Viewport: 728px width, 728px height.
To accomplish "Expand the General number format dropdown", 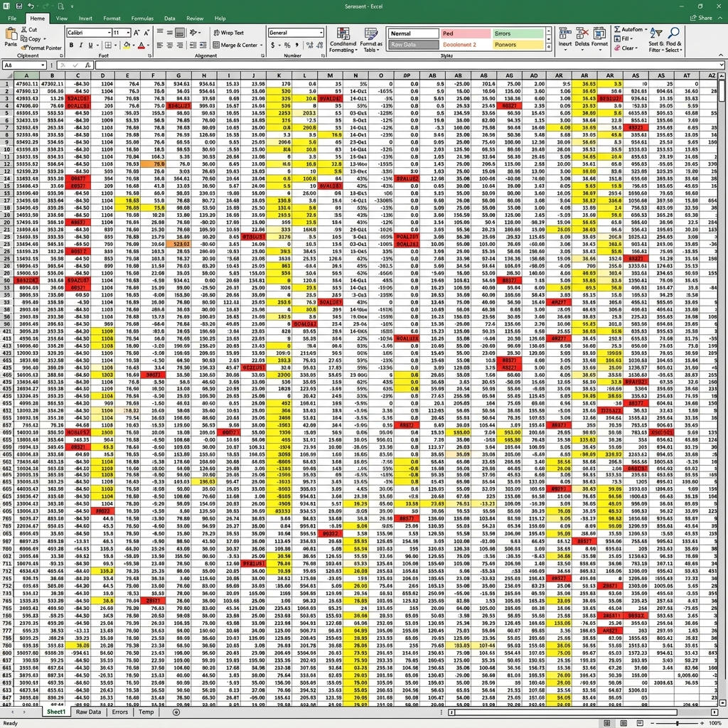I will point(321,33).
